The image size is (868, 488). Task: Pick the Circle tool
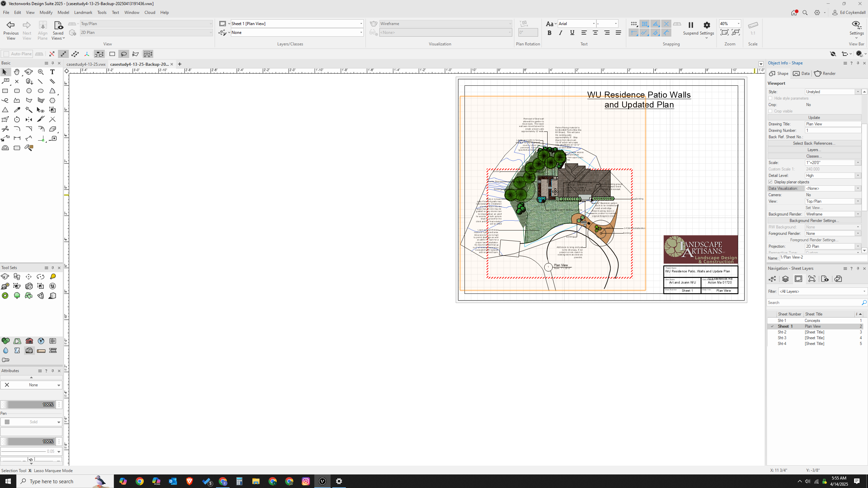(x=29, y=91)
